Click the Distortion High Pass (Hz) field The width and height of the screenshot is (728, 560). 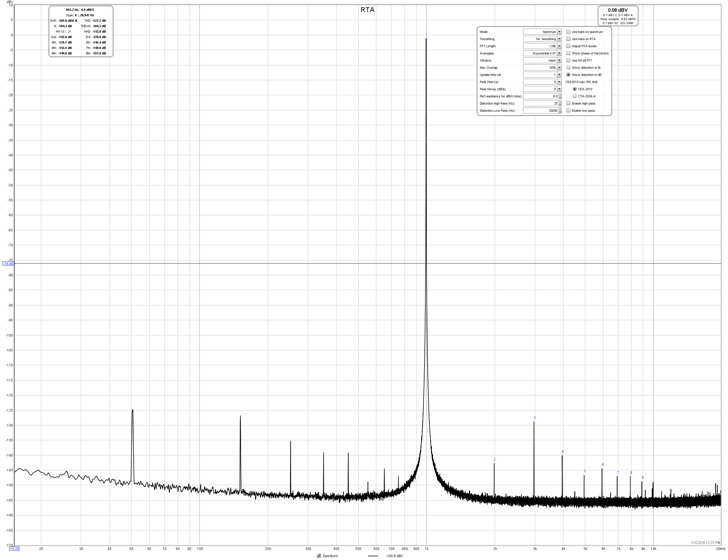coord(541,103)
